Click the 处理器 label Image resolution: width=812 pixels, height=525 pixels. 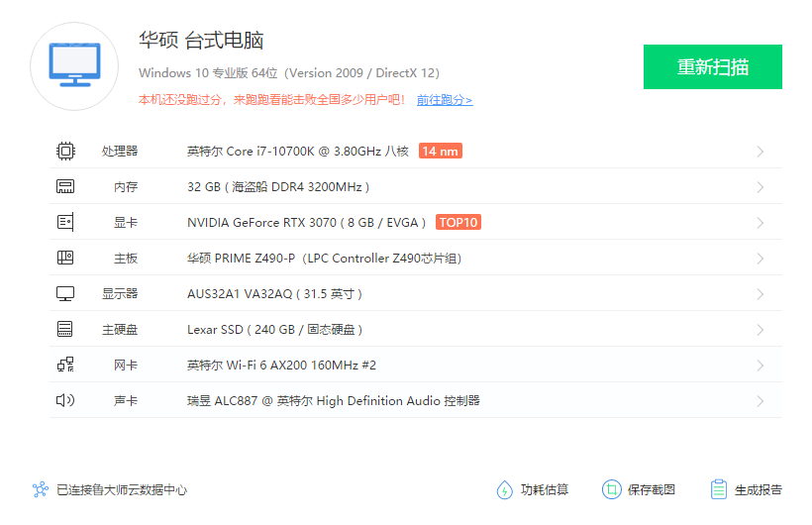[120, 151]
